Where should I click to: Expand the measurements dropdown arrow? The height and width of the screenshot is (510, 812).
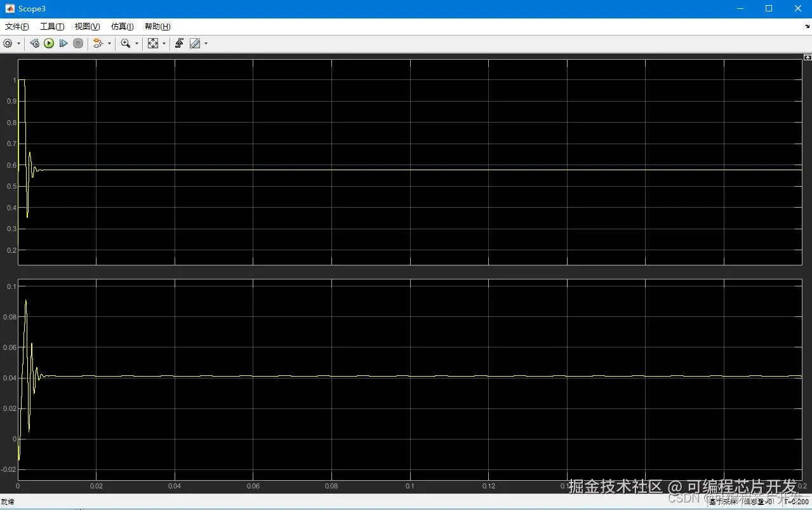coord(206,43)
